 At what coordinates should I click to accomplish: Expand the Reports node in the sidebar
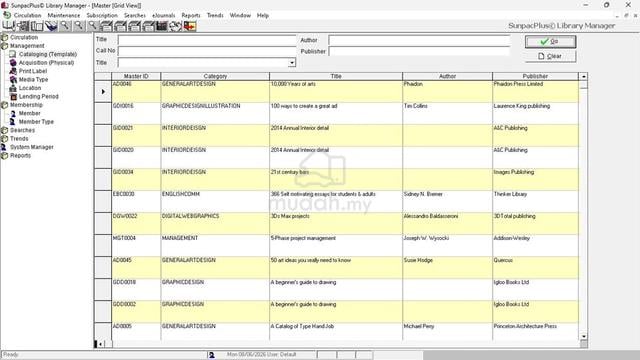(4, 156)
